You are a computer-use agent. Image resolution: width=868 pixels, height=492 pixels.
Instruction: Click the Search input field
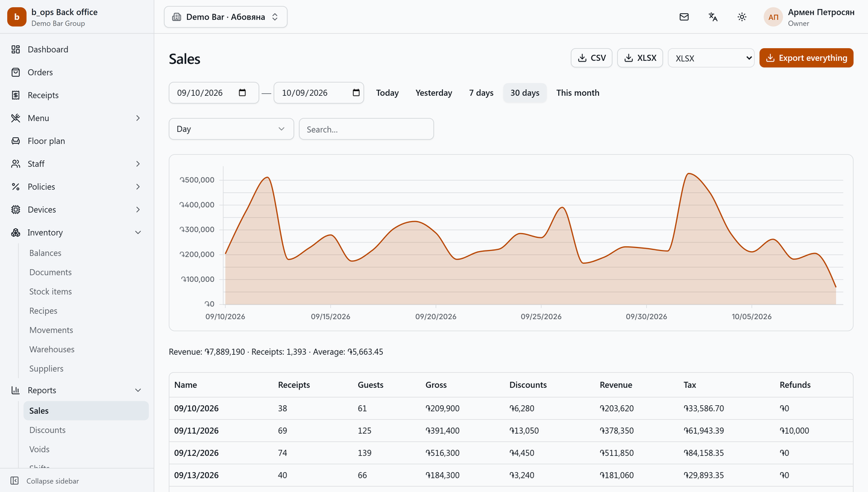[x=366, y=129]
